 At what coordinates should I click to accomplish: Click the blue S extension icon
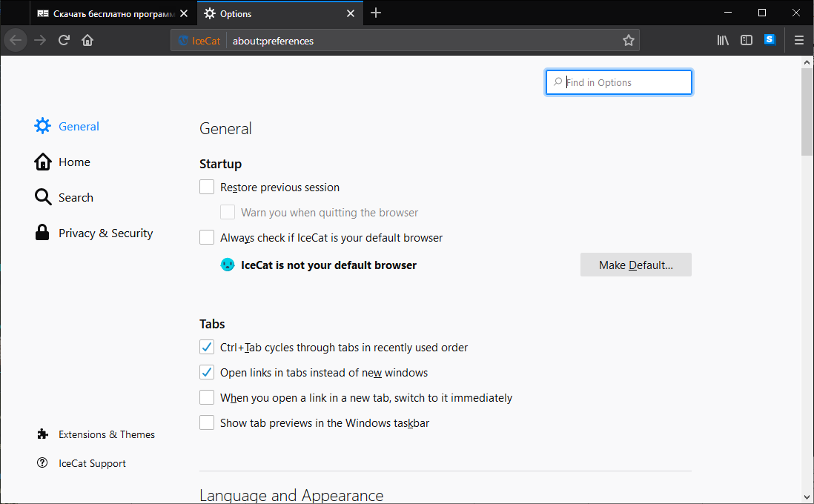pyautogui.click(x=770, y=40)
